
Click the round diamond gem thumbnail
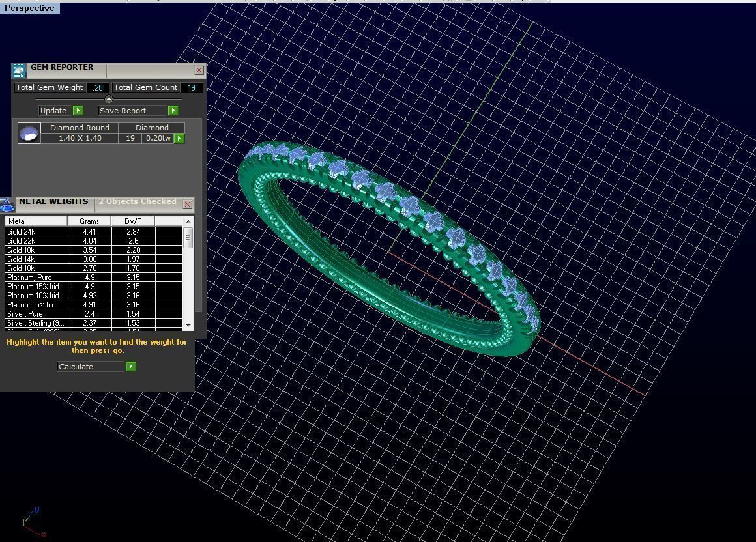(x=29, y=133)
